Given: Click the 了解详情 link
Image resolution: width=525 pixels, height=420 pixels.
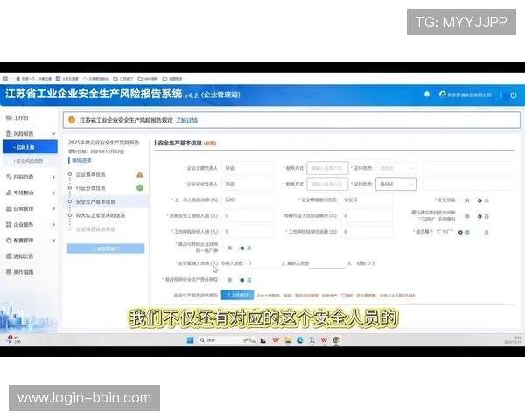Looking at the screenshot, I should [x=187, y=120].
